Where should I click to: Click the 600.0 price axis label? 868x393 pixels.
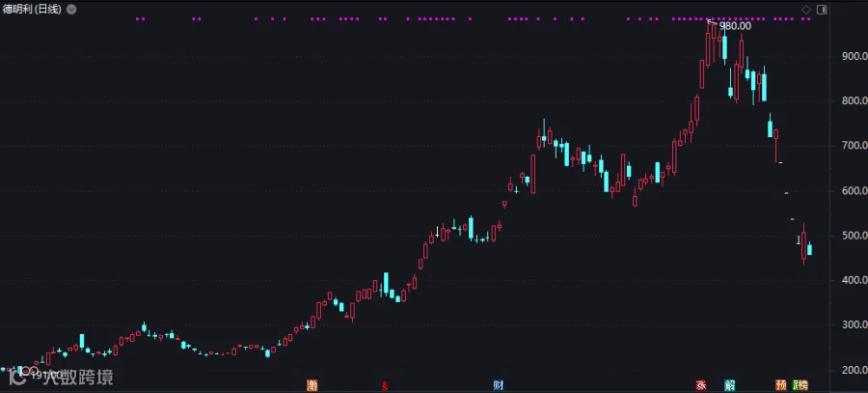tap(853, 190)
